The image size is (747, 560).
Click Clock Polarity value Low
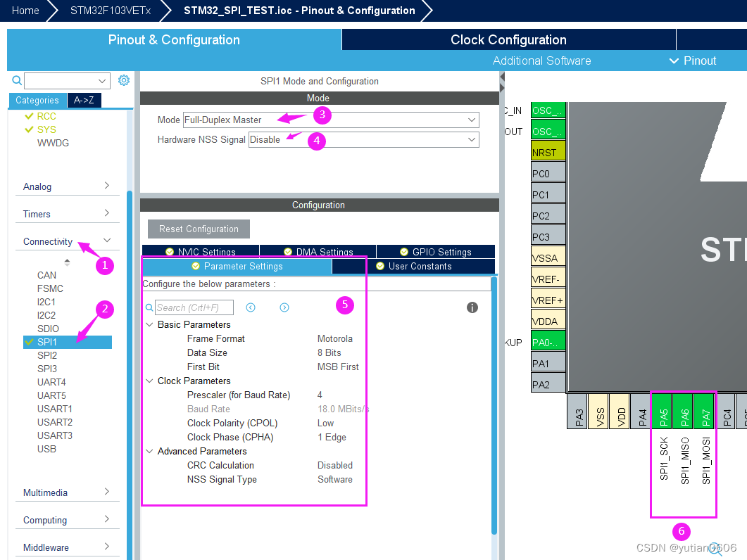click(325, 423)
